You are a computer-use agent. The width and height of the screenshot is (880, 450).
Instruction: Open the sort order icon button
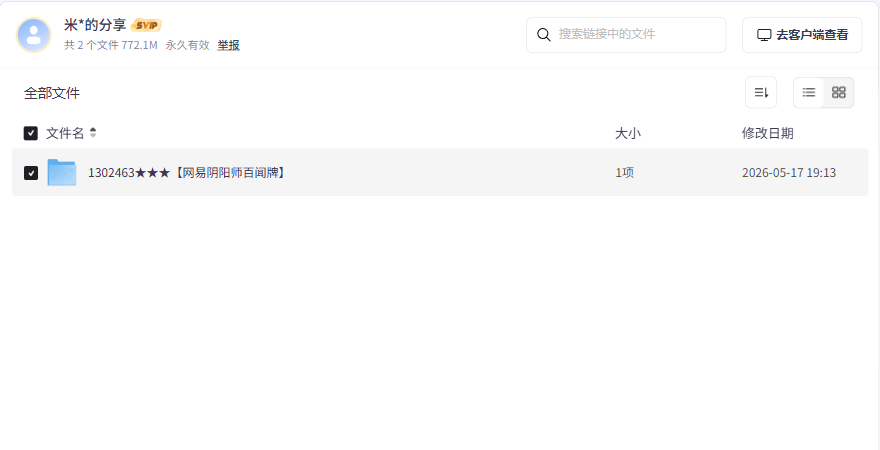(761, 93)
